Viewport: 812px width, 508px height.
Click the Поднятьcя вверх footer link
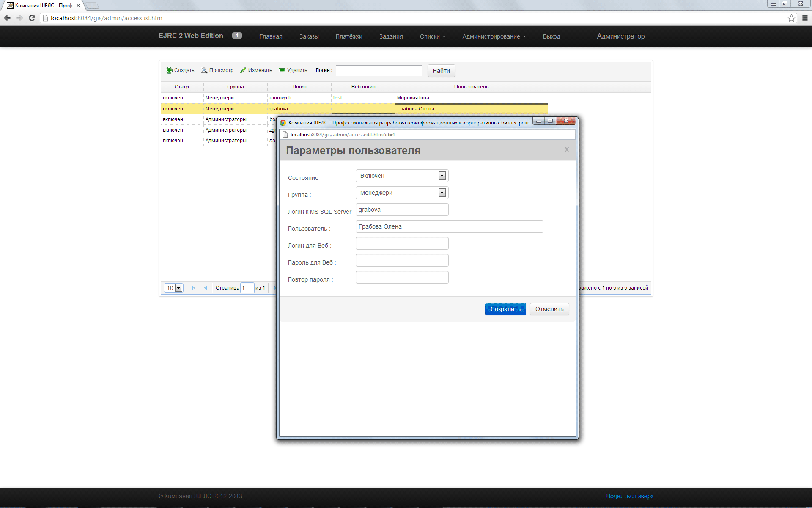point(629,496)
